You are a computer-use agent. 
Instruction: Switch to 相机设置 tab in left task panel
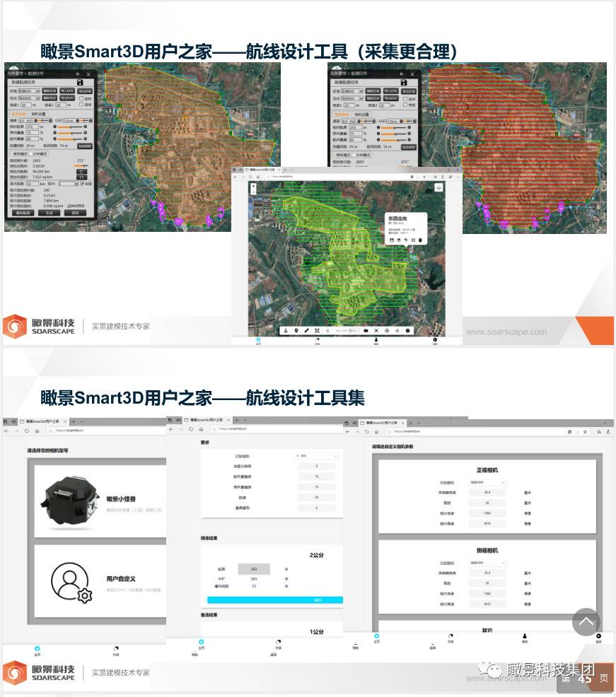tap(38, 114)
